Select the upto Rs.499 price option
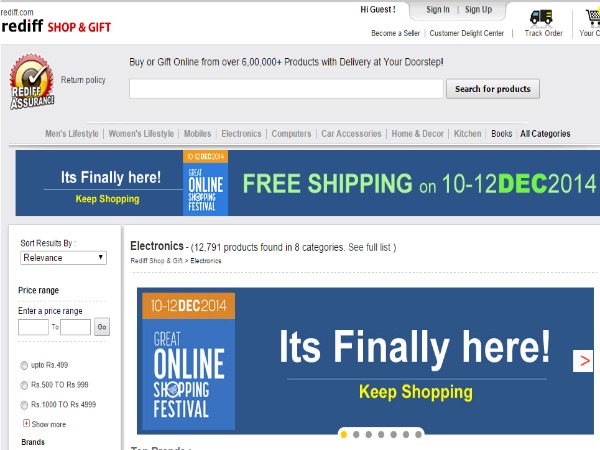Viewport: 600px width, 450px height. pos(24,365)
